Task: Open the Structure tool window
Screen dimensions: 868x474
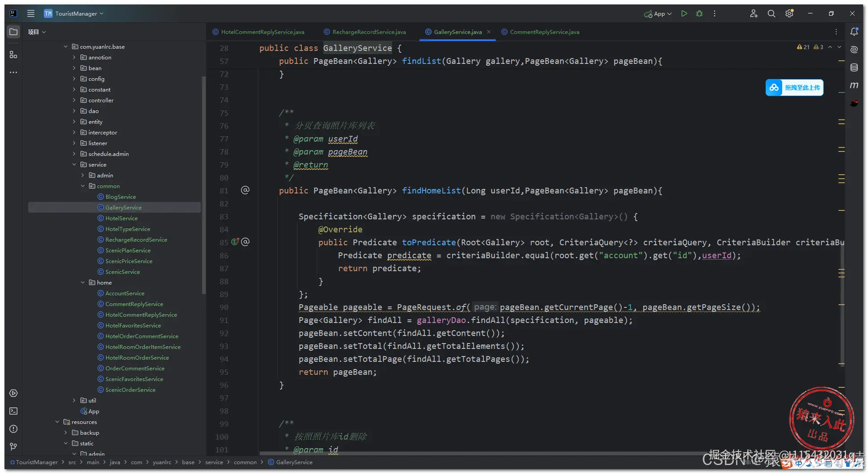Action: point(13,55)
